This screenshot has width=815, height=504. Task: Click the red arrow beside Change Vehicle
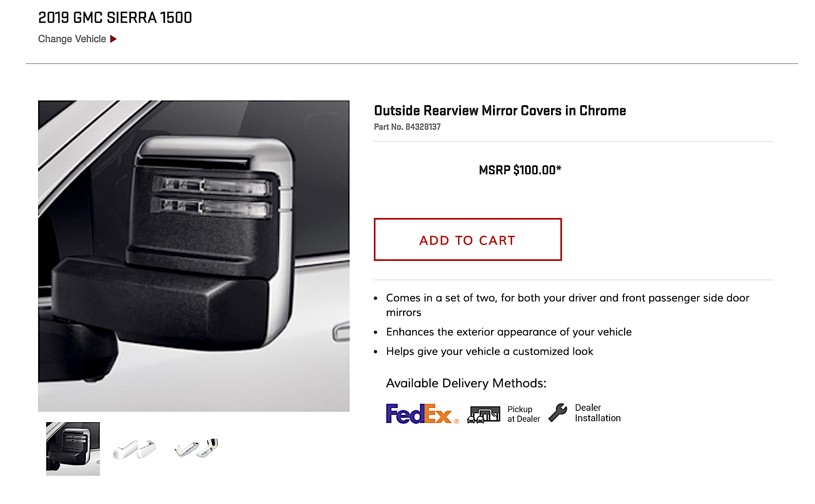coord(114,39)
